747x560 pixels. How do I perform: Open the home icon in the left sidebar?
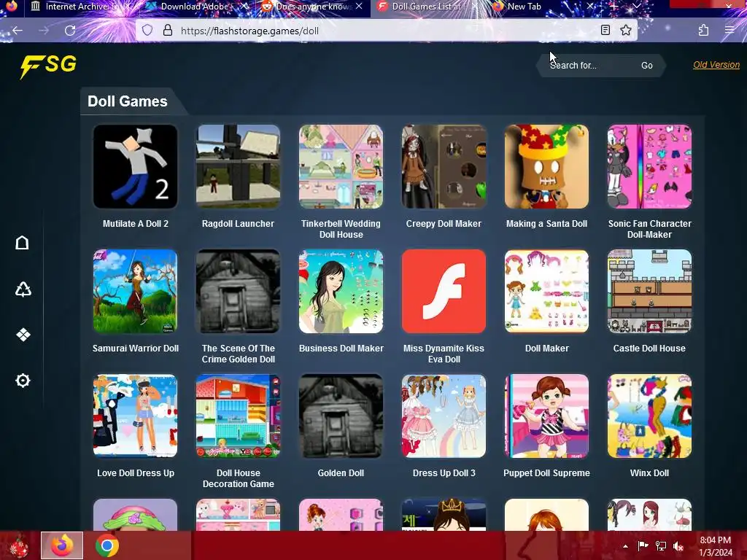23,243
